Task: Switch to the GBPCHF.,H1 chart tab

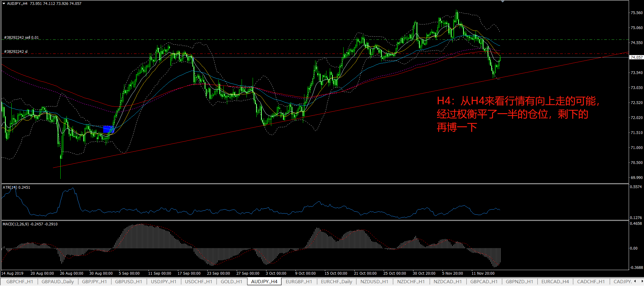Action: coord(20,282)
